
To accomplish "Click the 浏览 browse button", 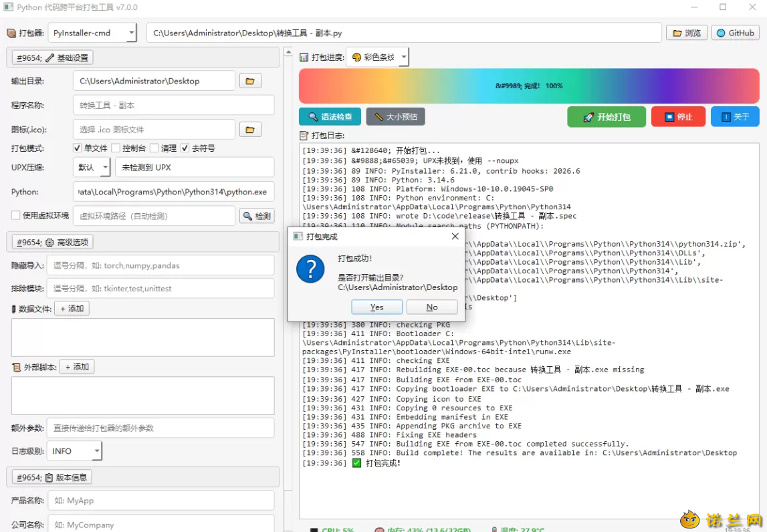I will pos(686,33).
